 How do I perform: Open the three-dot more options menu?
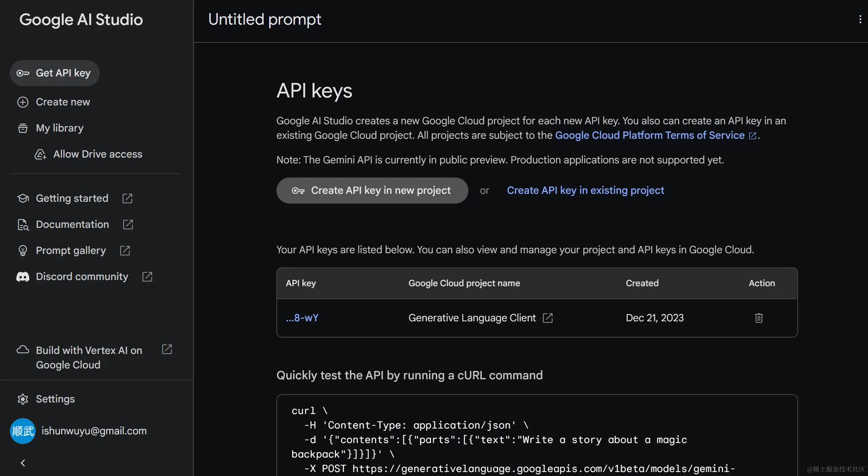pos(860,20)
